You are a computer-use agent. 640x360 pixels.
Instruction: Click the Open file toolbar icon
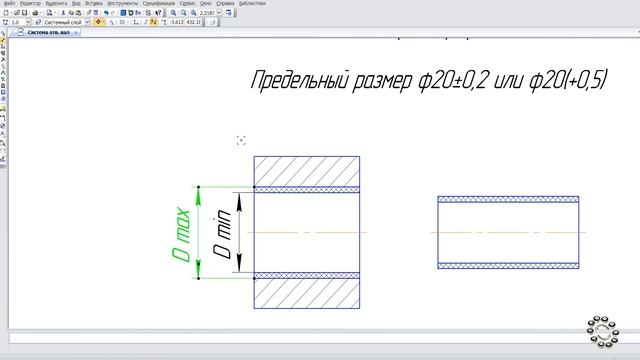point(16,13)
